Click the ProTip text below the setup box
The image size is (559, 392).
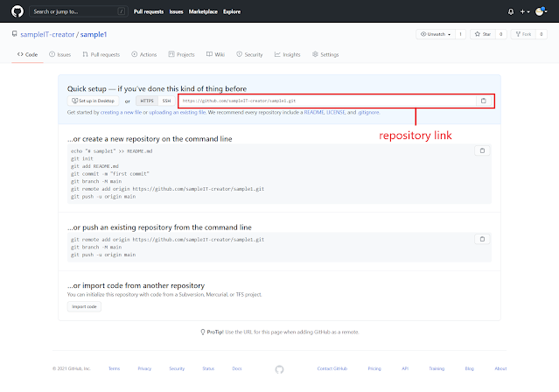[x=280, y=332]
